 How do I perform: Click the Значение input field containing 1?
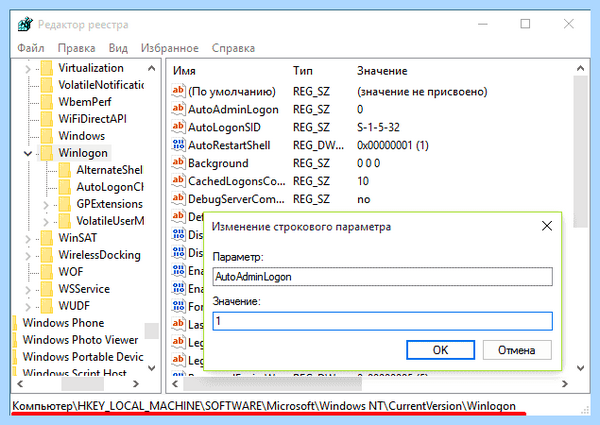coord(383,321)
